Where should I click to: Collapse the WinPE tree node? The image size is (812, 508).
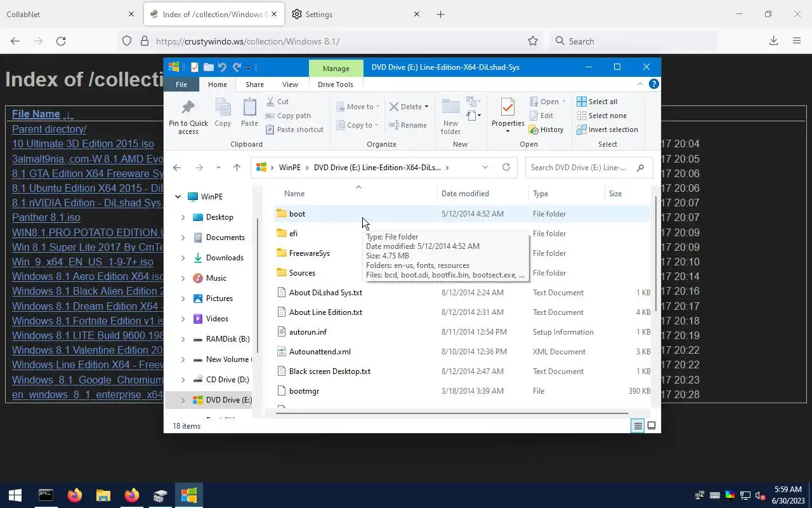tap(178, 197)
